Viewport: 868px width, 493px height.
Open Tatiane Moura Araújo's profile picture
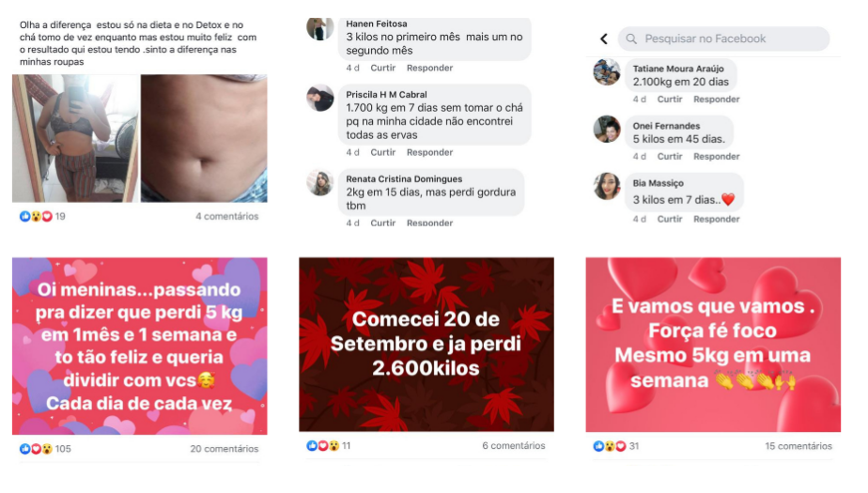pos(607,72)
